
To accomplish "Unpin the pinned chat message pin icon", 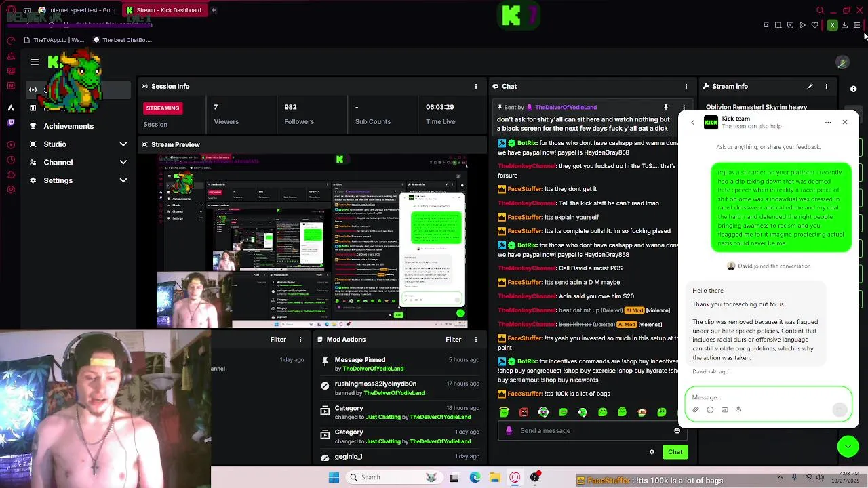I will tap(666, 108).
